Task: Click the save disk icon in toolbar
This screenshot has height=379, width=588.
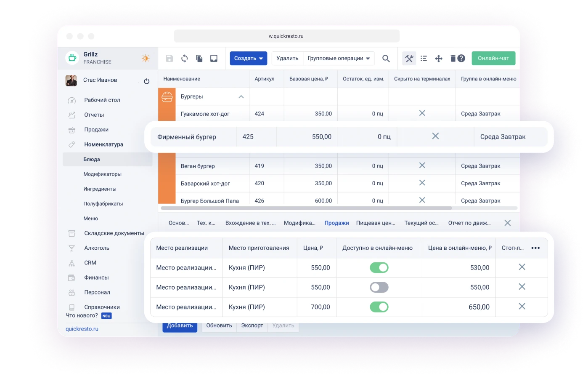Action: (169, 59)
